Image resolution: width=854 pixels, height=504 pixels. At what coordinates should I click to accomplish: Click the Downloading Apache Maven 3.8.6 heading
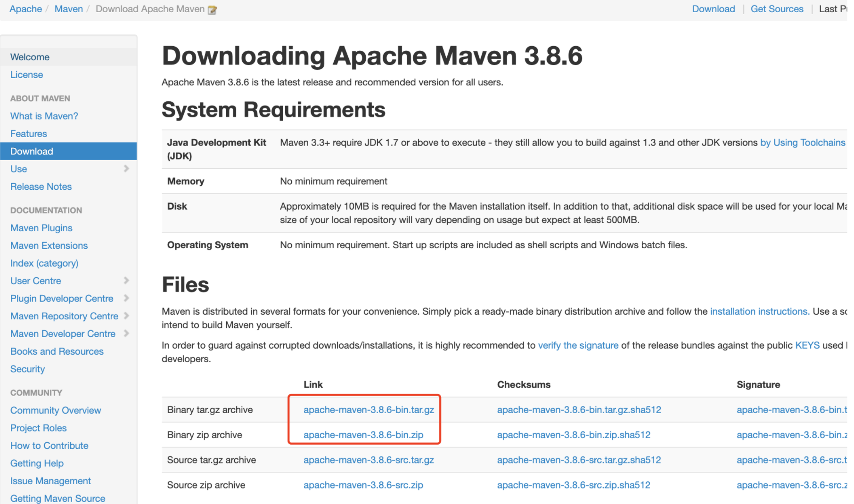(372, 56)
